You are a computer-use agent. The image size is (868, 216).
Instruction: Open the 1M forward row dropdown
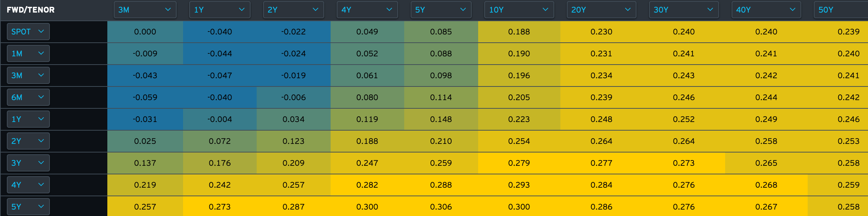28,53
